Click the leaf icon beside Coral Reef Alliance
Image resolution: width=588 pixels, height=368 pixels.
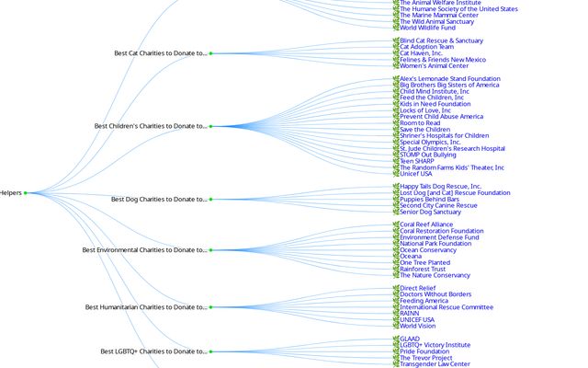click(396, 224)
